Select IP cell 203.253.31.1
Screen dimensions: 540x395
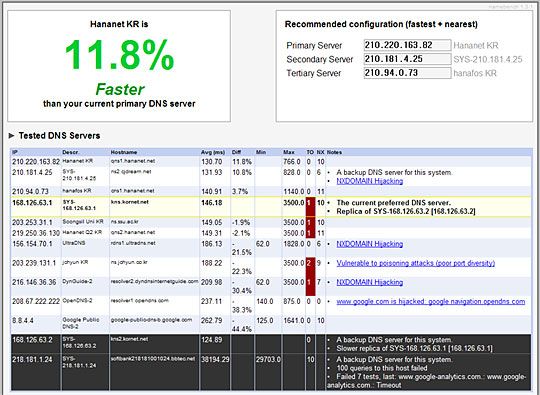[32, 222]
